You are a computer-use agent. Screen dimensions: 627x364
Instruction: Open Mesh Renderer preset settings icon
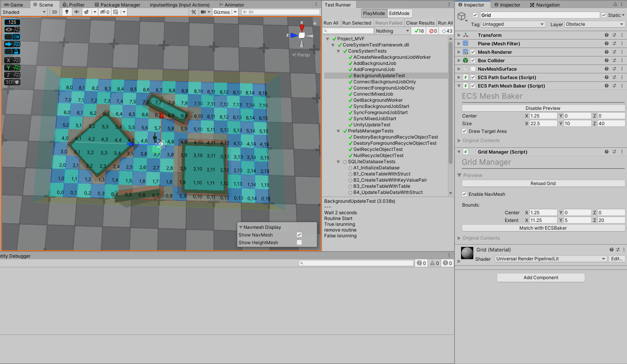click(614, 52)
